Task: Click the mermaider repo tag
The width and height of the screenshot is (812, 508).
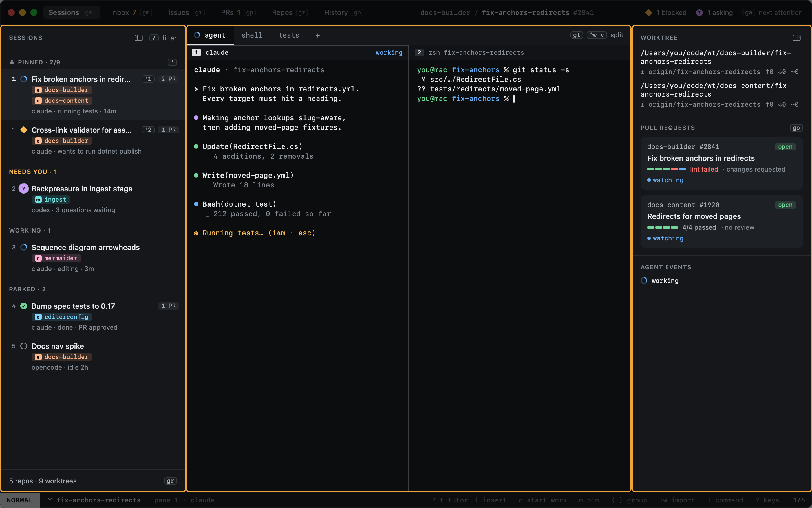Action: (56, 258)
